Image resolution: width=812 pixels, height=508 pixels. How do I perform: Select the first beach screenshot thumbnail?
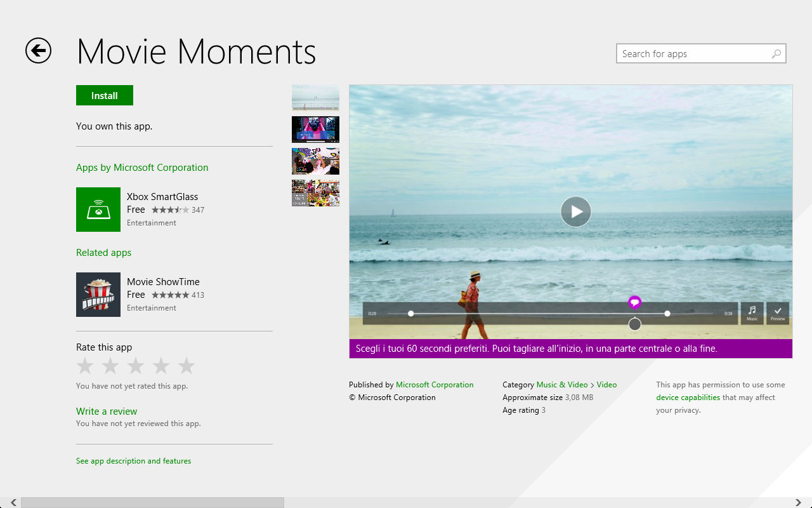315,98
